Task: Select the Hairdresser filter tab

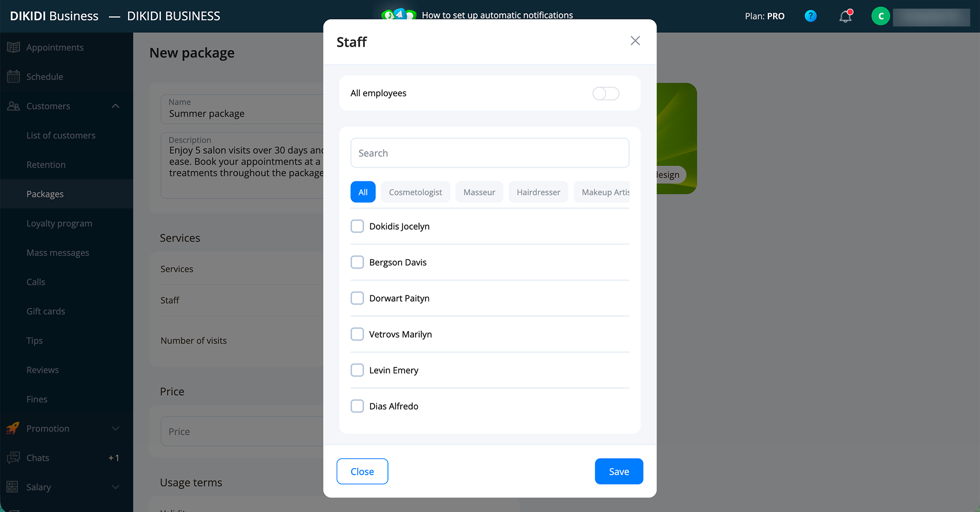Action: 538,192
